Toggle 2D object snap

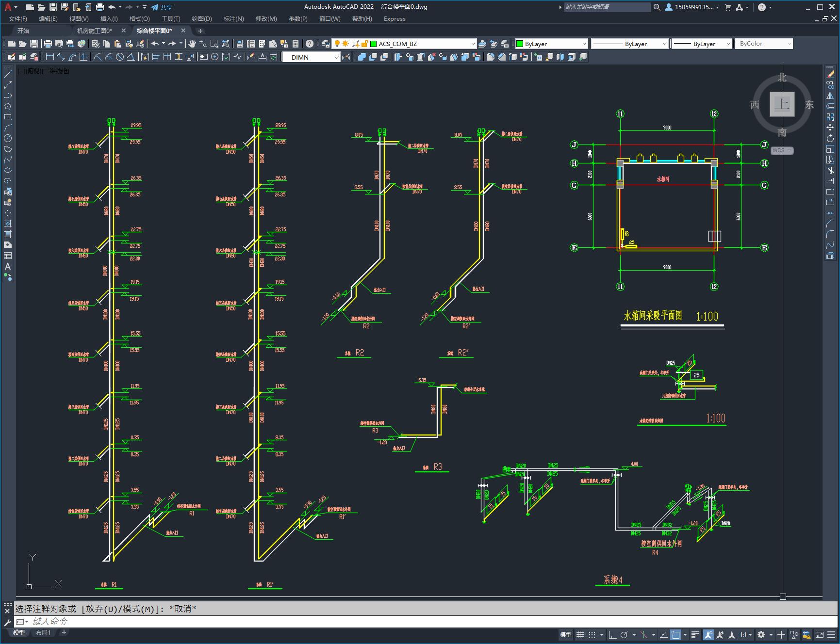point(675,634)
